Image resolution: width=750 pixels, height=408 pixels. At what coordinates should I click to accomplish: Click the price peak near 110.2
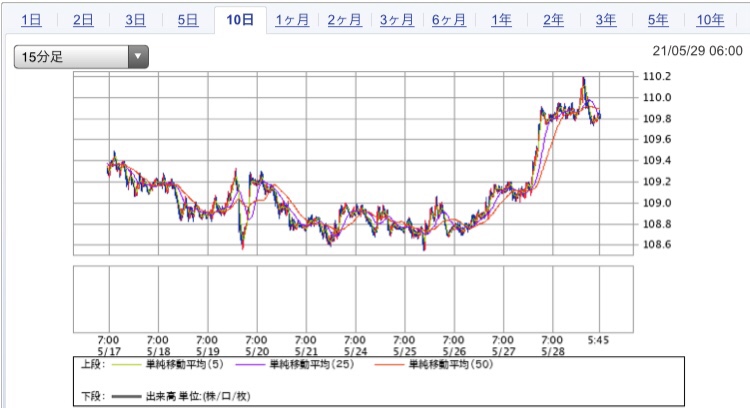pos(584,79)
